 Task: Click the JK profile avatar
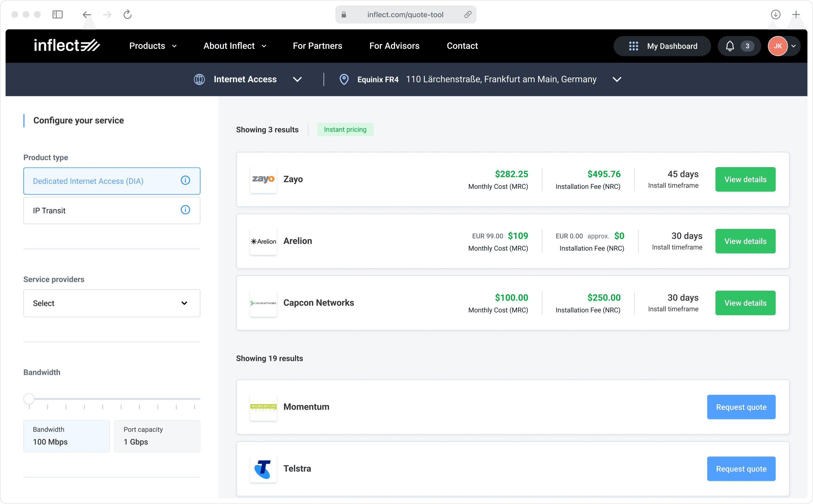click(778, 46)
